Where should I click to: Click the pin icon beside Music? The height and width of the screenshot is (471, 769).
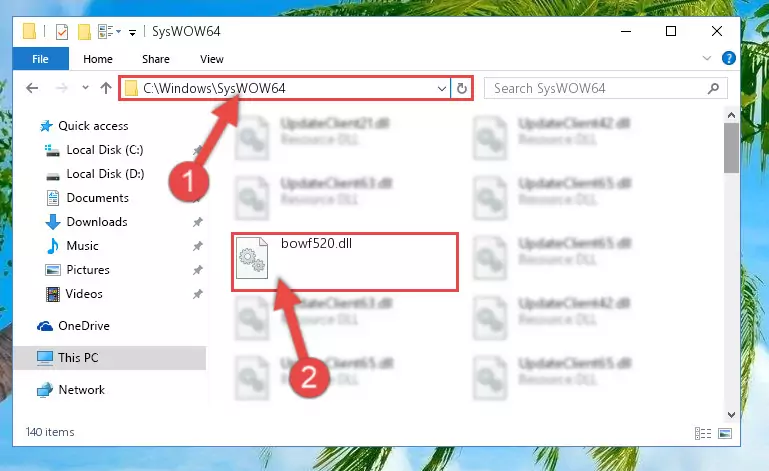tap(197, 246)
